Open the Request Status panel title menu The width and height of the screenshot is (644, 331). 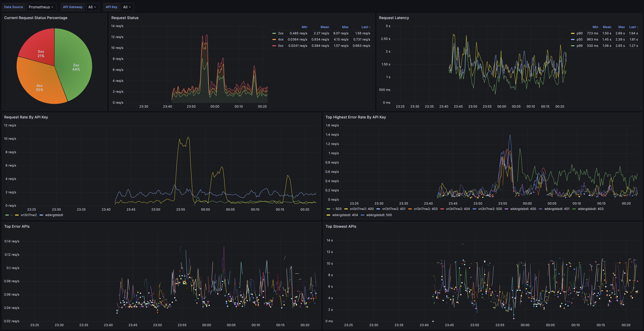pos(125,18)
